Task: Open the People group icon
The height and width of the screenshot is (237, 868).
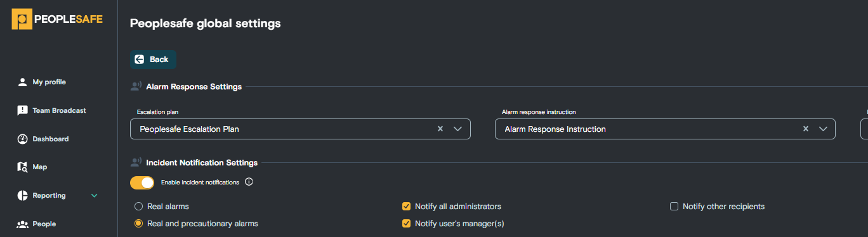Action: (x=22, y=224)
